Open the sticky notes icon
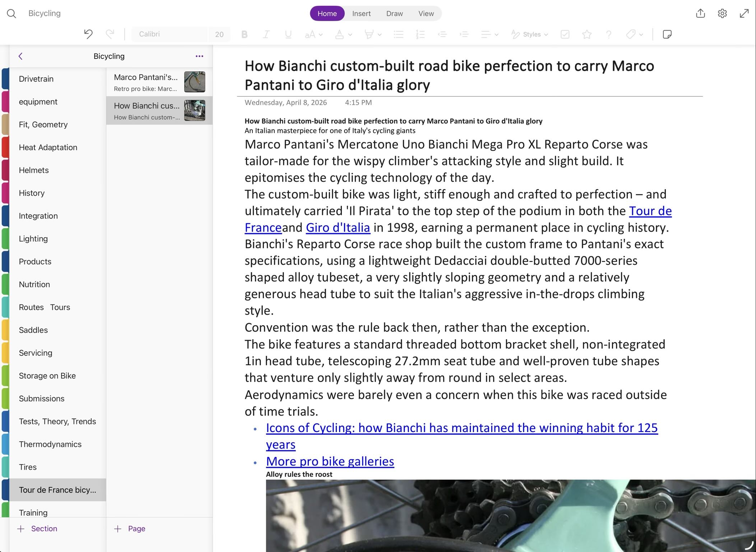756x552 pixels. click(x=667, y=34)
